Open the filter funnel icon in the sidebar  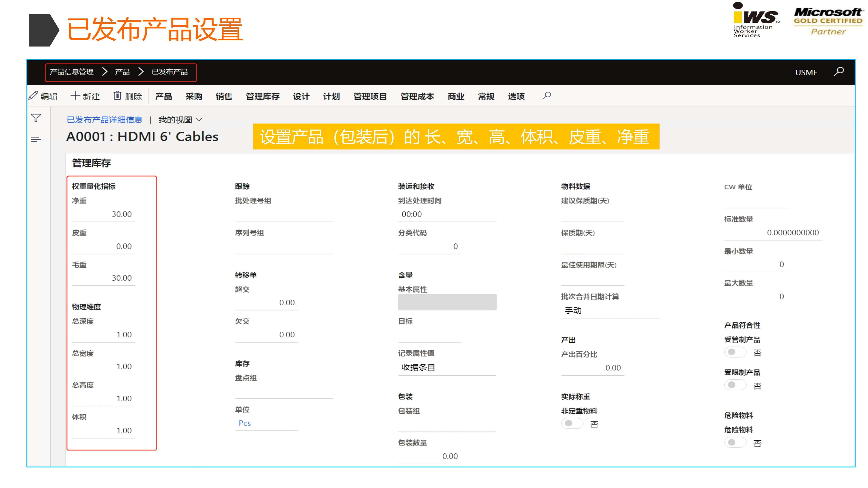(x=36, y=118)
